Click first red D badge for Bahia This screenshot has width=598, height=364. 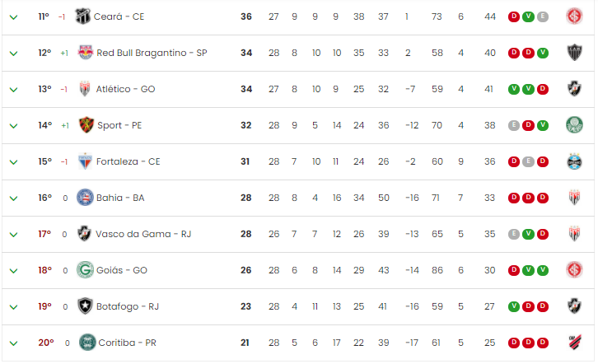pyautogui.click(x=514, y=198)
